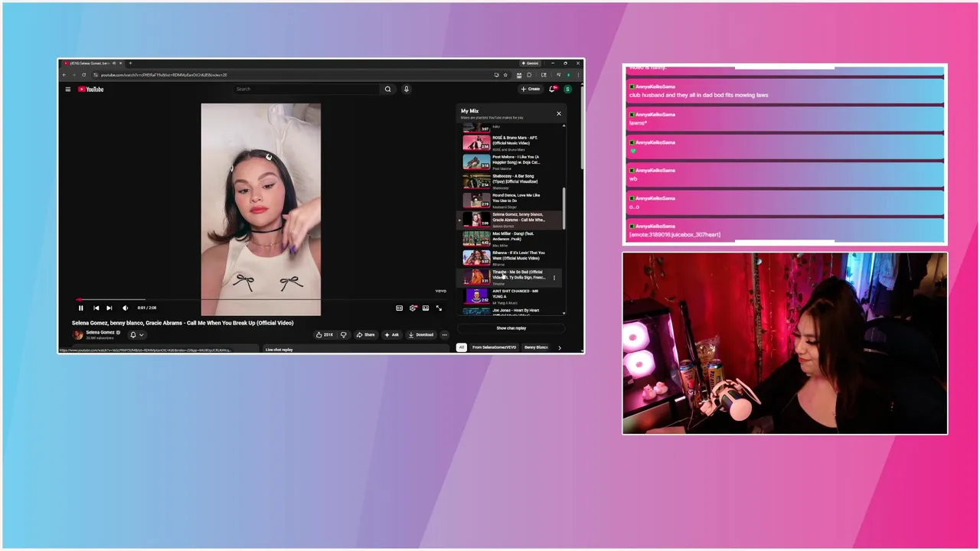This screenshot has width=980, height=551.
Task: Open the subscription notification bell dropdown
Action: tap(136, 334)
